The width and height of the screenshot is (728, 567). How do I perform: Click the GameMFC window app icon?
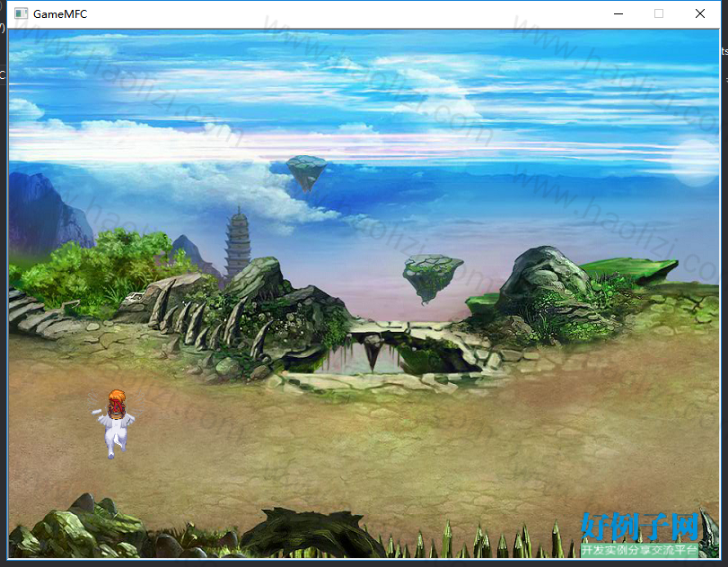(21, 14)
